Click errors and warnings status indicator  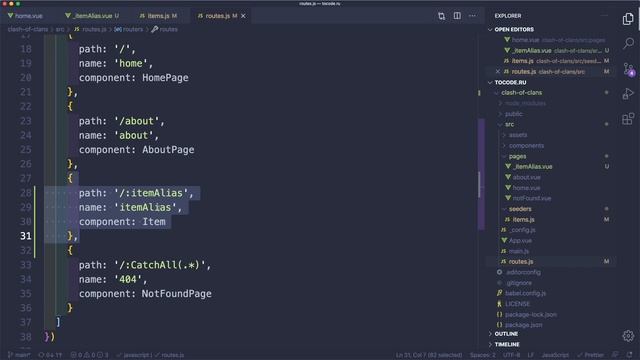[89, 355]
